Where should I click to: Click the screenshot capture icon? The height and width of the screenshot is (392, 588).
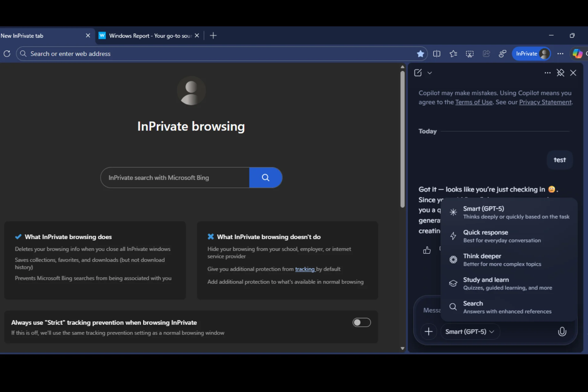(469, 54)
